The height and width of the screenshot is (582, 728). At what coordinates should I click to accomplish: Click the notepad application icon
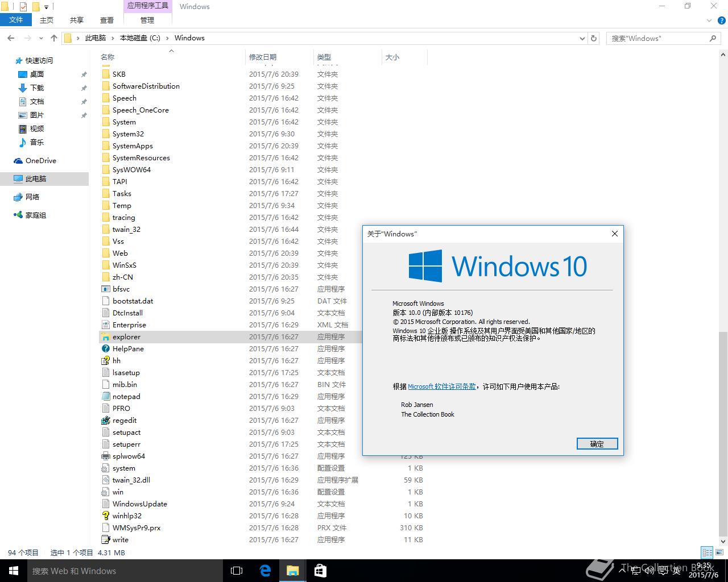[x=105, y=397]
